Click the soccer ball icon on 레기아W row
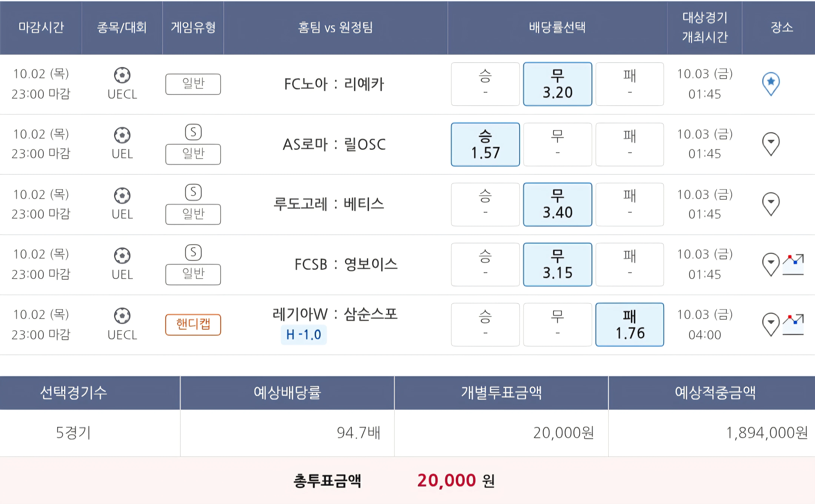 click(122, 316)
